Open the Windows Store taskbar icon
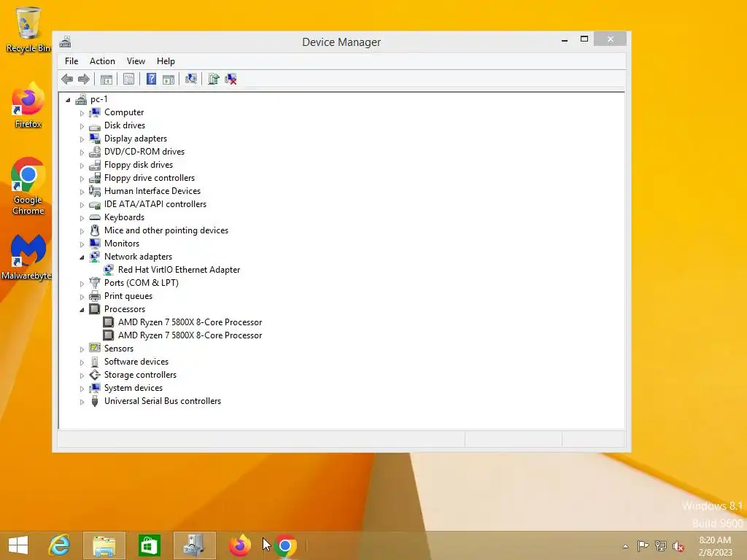This screenshot has width=747, height=560. [x=149, y=545]
